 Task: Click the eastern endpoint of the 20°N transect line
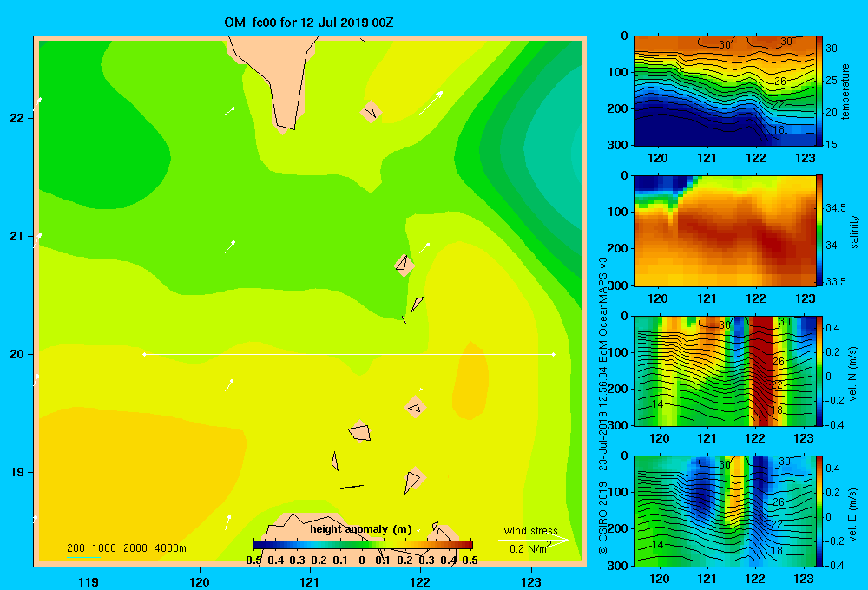[x=554, y=354]
